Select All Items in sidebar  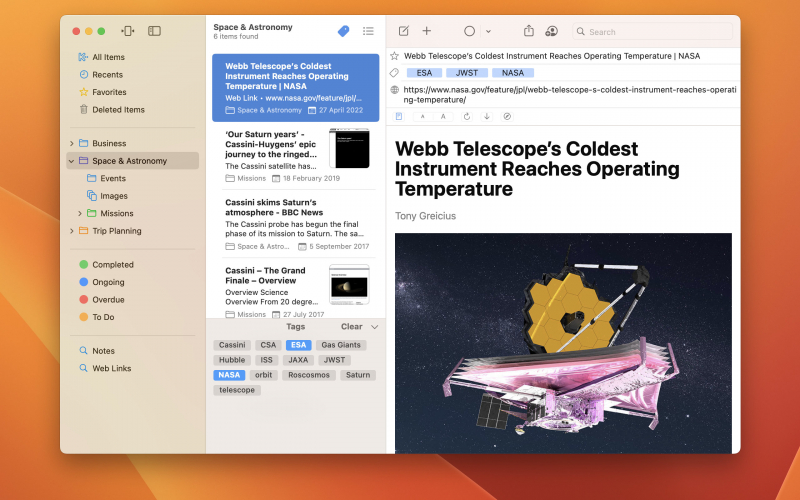tap(109, 57)
